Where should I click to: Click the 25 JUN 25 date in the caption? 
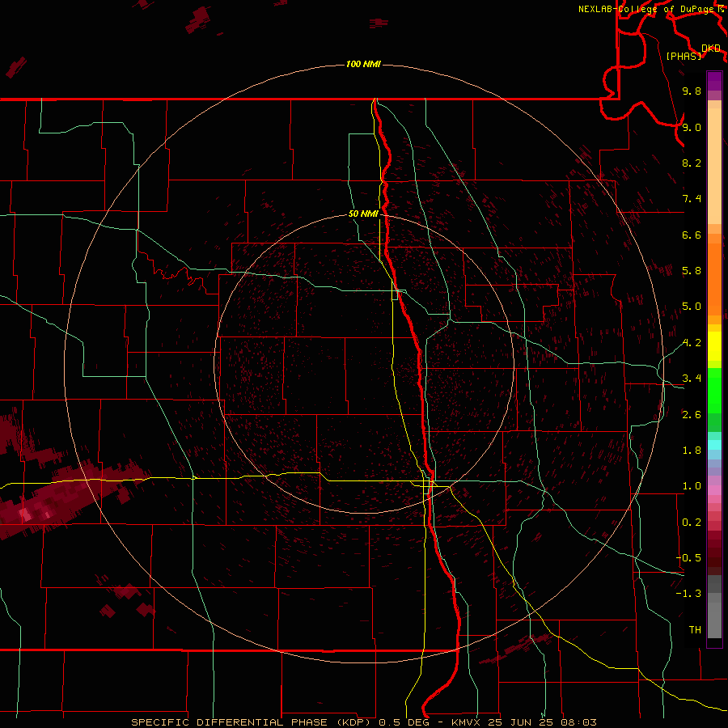click(x=520, y=722)
